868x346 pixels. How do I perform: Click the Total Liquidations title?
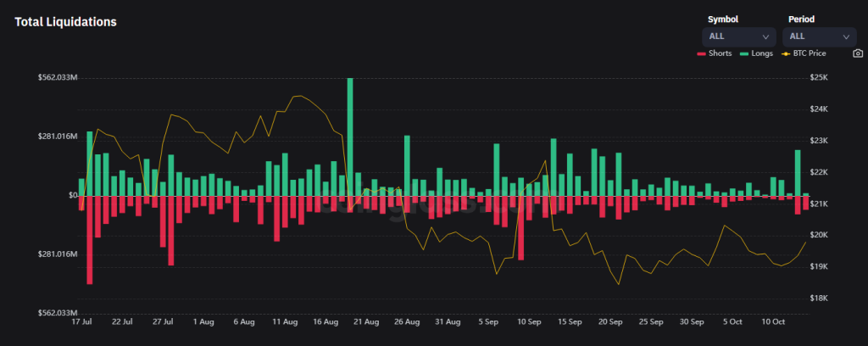pyautogui.click(x=65, y=22)
